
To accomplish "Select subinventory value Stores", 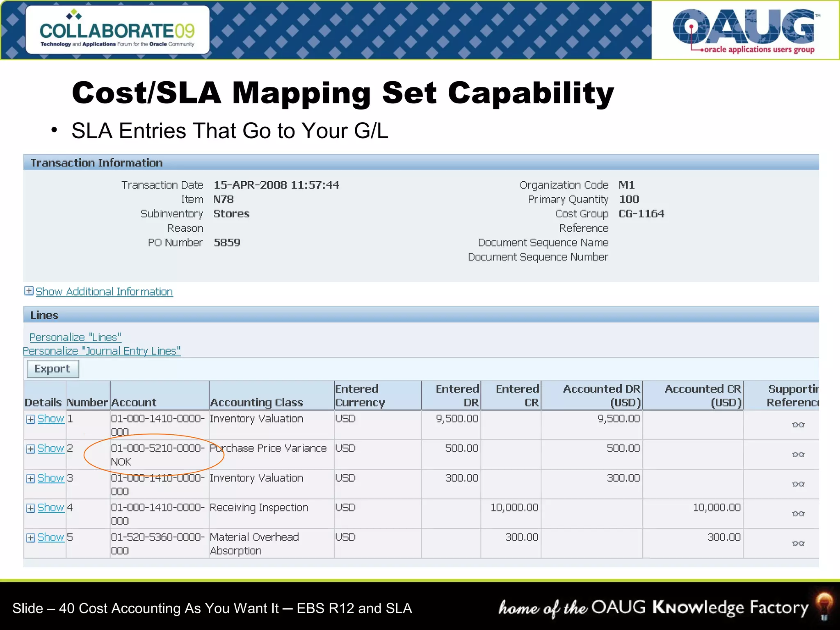I will pyautogui.click(x=231, y=214).
